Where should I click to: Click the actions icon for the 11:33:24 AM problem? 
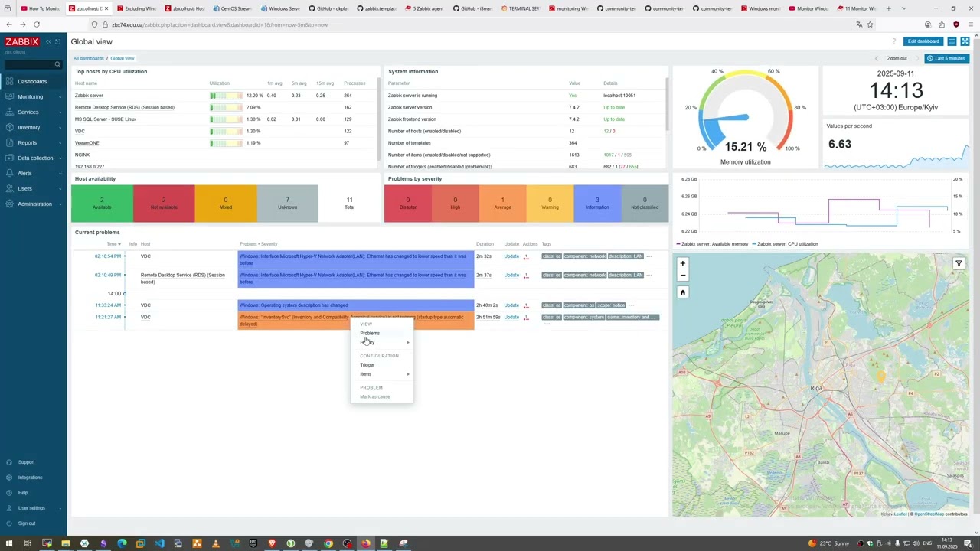[x=526, y=305]
